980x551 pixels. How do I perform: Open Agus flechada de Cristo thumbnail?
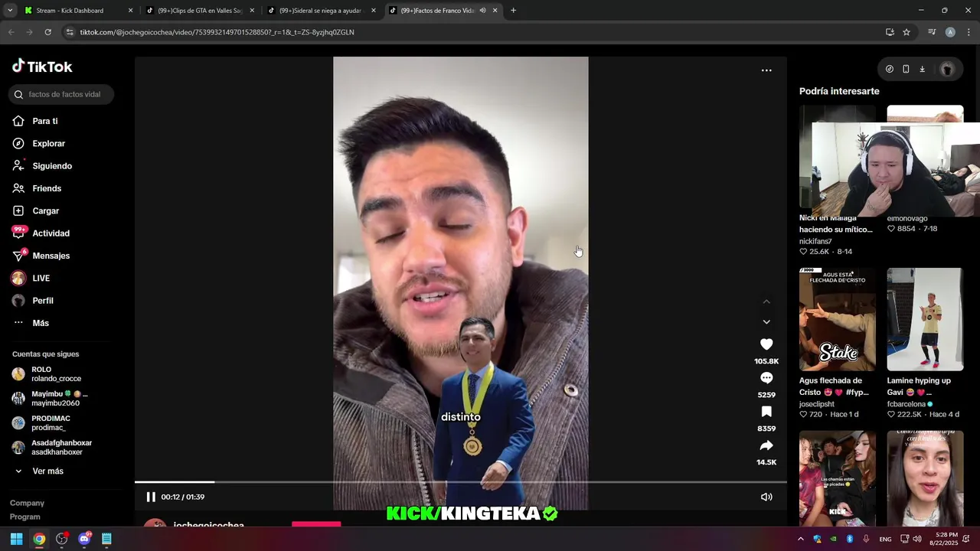coord(838,319)
